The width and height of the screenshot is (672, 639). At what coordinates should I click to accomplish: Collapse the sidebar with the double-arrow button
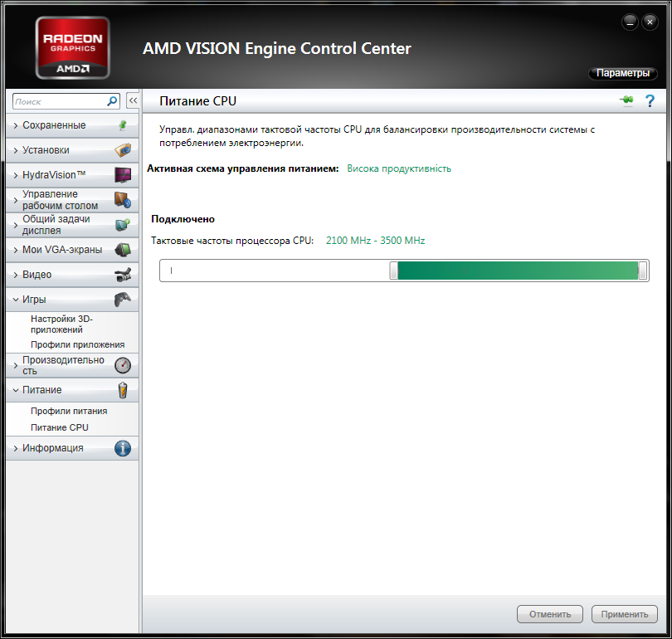coord(133,100)
